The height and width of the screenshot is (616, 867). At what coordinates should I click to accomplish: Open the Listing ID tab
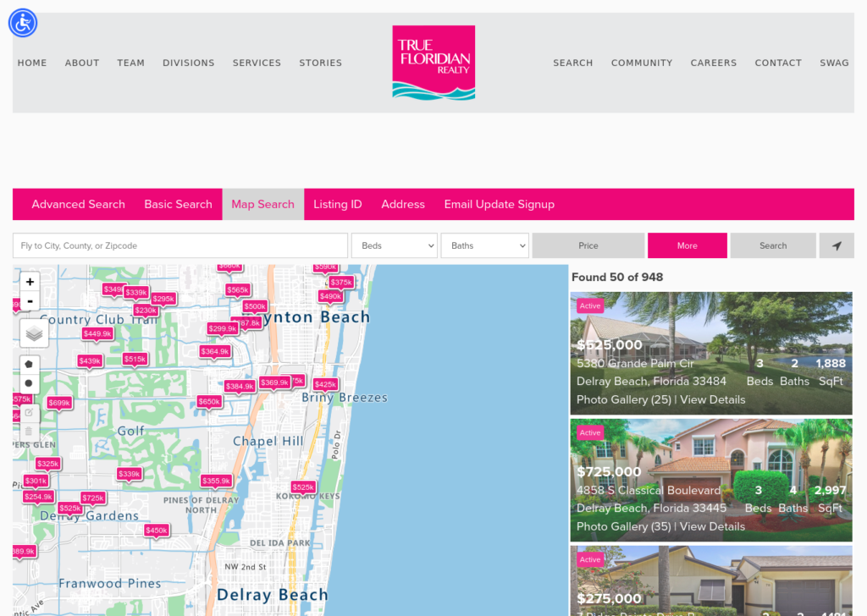pos(338,205)
